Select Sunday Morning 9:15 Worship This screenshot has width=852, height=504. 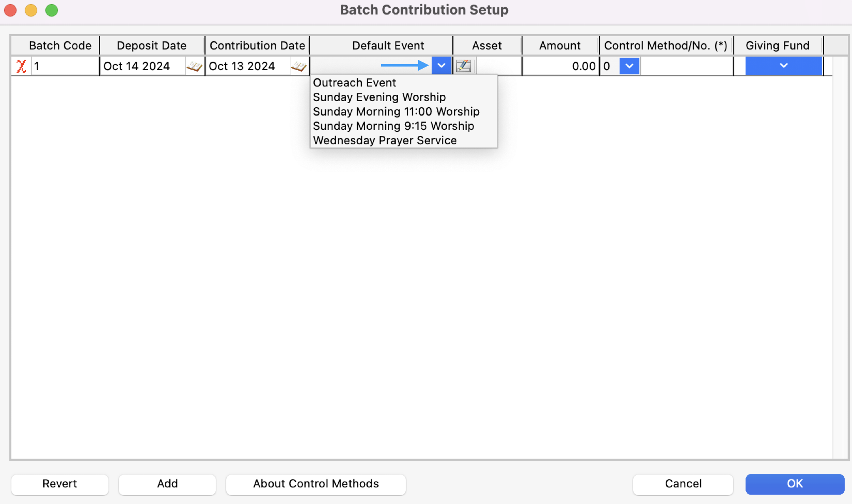coord(393,126)
